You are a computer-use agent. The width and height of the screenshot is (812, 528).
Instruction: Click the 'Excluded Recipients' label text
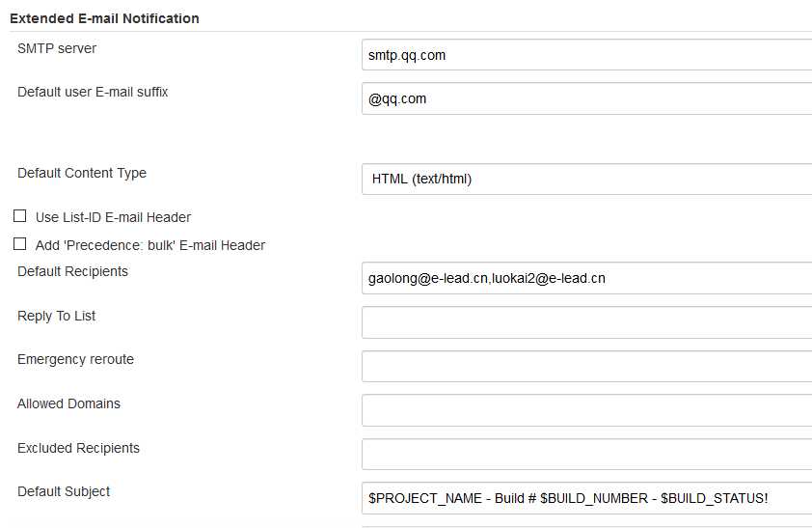pyautogui.click(x=78, y=448)
